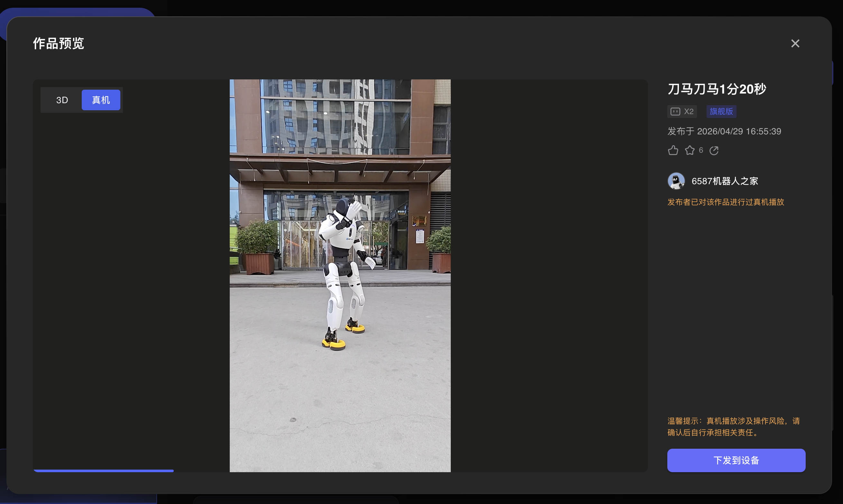
Task: Share the work via share icon
Action: [x=714, y=150]
